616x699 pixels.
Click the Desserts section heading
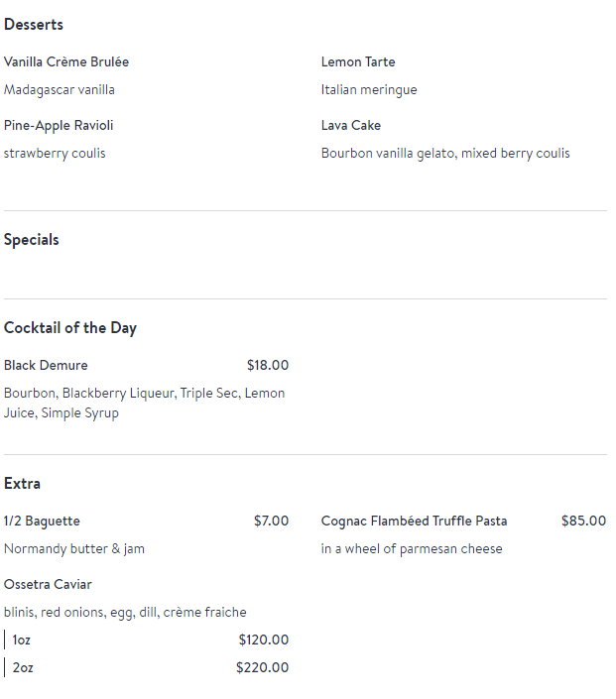click(34, 25)
